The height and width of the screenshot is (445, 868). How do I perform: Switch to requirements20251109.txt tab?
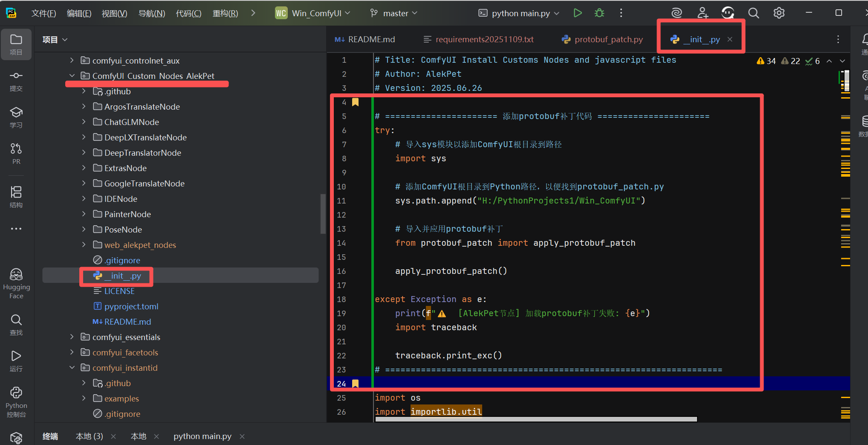coord(478,39)
